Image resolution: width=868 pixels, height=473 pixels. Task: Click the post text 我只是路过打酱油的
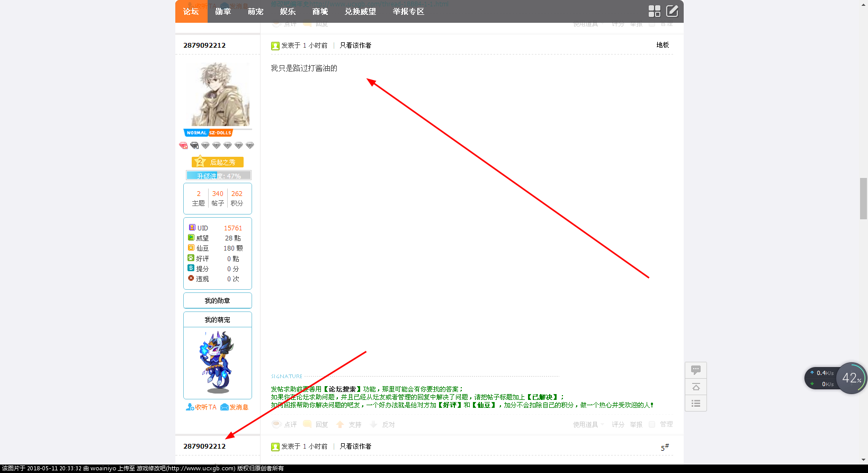304,68
